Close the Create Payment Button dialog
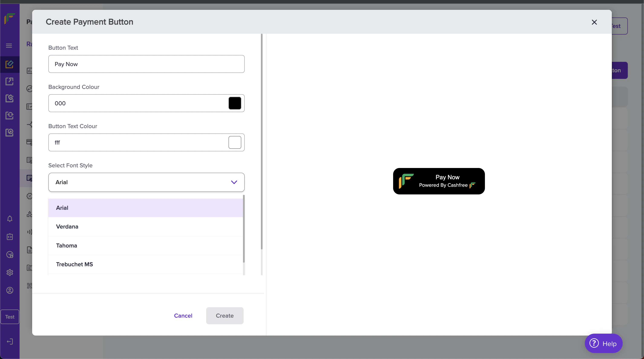The height and width of the screenshot is (359, 644). pyautogui.click(x=594, y=22)
